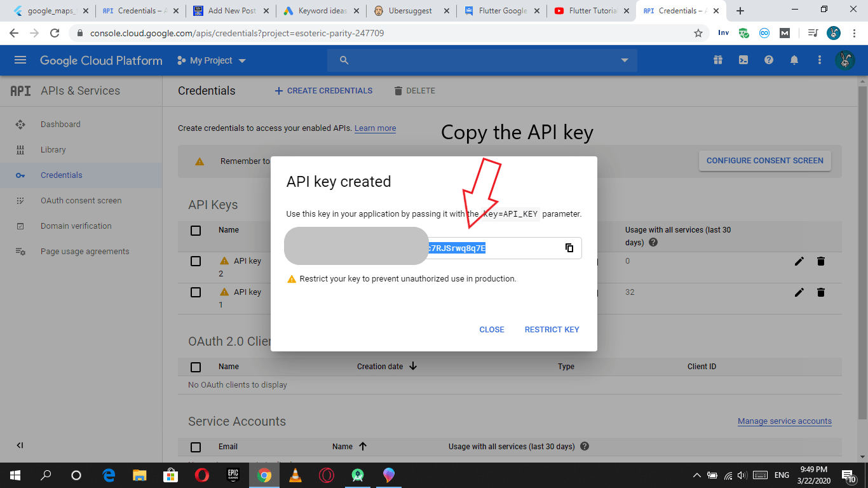This screenshot has width=868, height=488.
Task: Launch VLC from the taskbar
Action: pyautogui.click(x=295, y=475)
